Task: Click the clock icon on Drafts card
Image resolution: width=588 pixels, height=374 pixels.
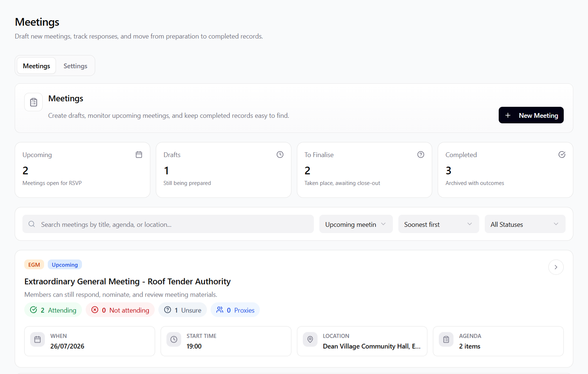Action: pos(280,155)
